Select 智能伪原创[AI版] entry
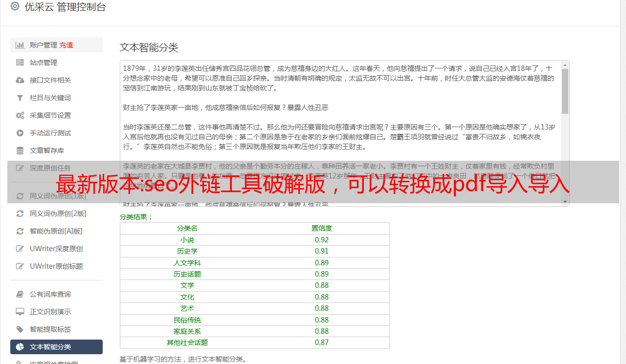Viewport: 626px width, 364px height. point(56,231)
